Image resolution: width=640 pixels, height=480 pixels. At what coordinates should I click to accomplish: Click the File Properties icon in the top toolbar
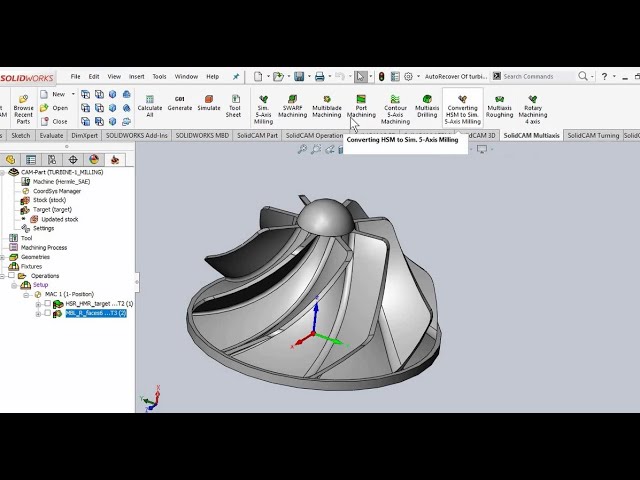coord(395,76)
